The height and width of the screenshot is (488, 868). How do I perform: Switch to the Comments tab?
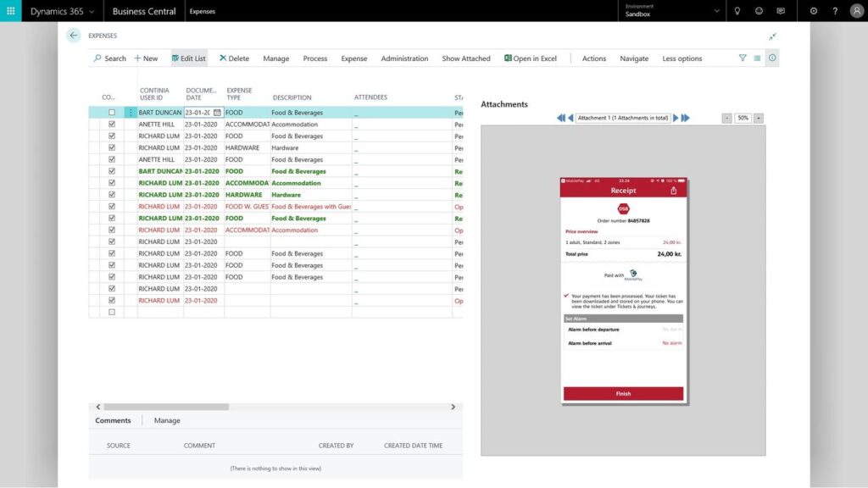[113, 420]
